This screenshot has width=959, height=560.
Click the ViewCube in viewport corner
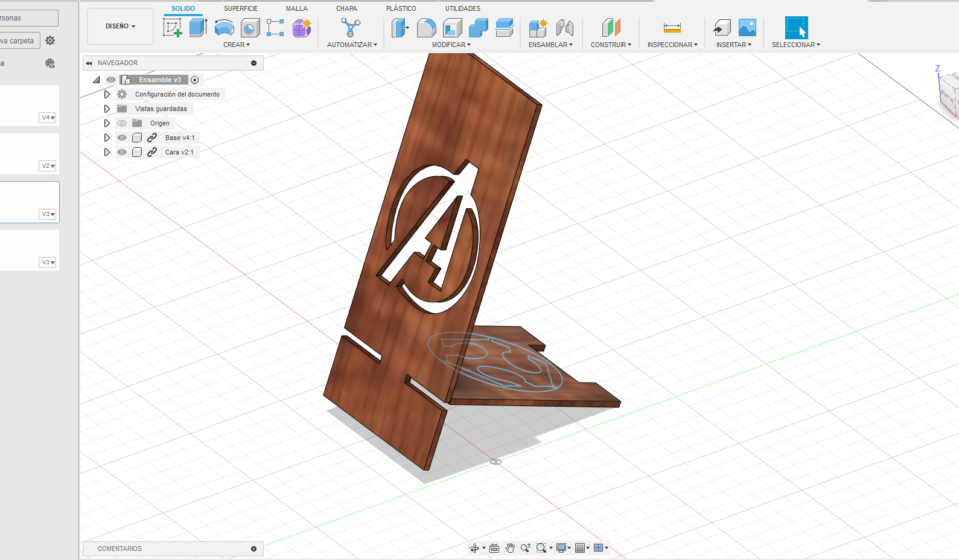pyautogui.click(x=949, y=94)
